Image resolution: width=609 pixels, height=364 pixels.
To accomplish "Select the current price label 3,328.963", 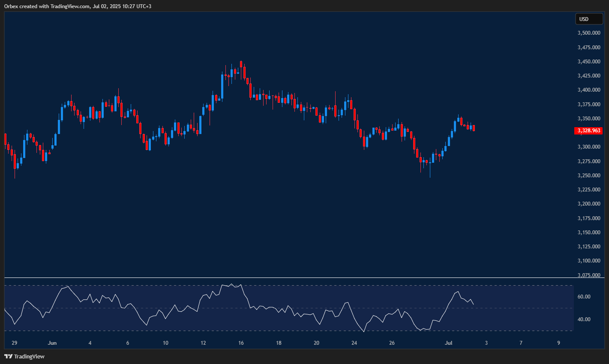I will tap(588, 131).
